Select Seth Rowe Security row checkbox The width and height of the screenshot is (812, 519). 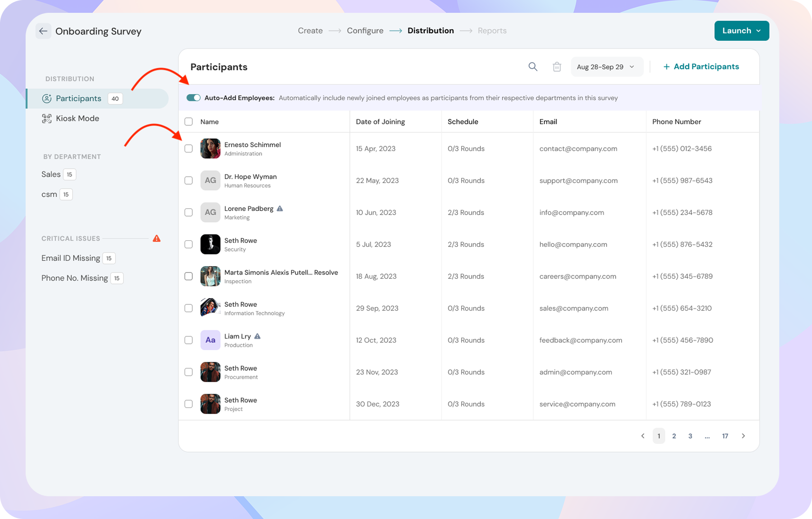tap(188, 244)
